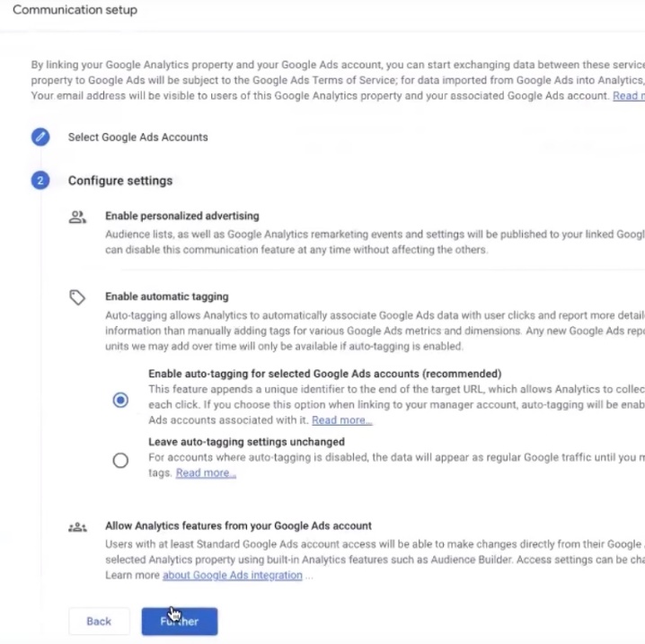Choose the Leave auto-tagging unchanged radio button

[x=120, y=461]
